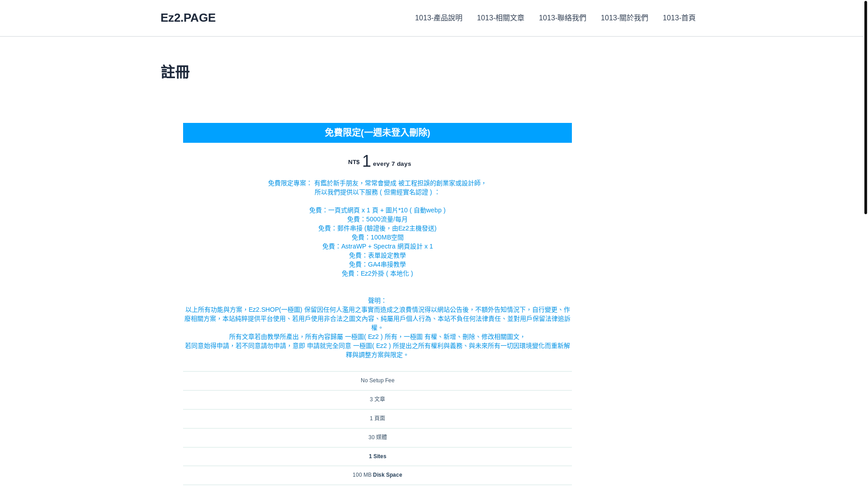Click the 聲明： label
The width and height of the screenshot is (868, 488).
(x=377, y=300)
